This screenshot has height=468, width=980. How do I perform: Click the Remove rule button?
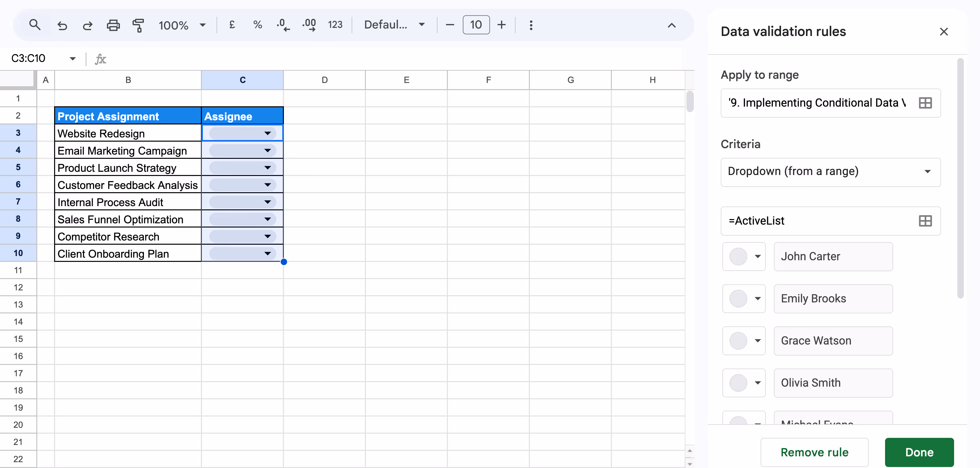[x=814, y=452]
